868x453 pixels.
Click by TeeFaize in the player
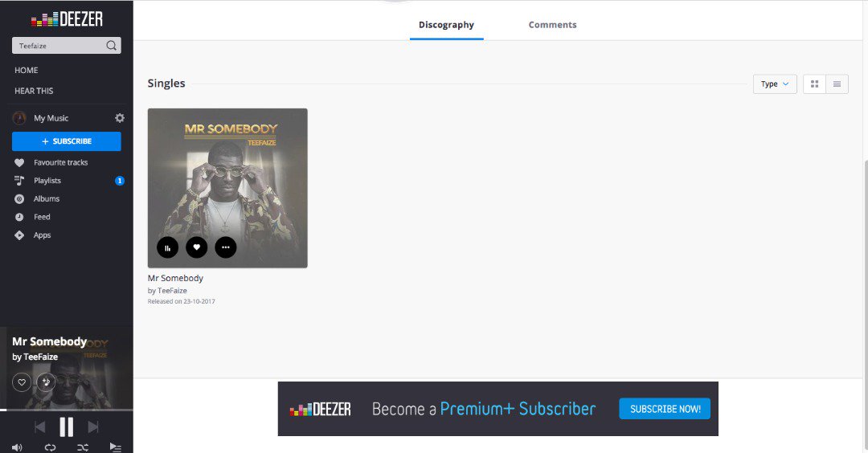tap(35, 357)
